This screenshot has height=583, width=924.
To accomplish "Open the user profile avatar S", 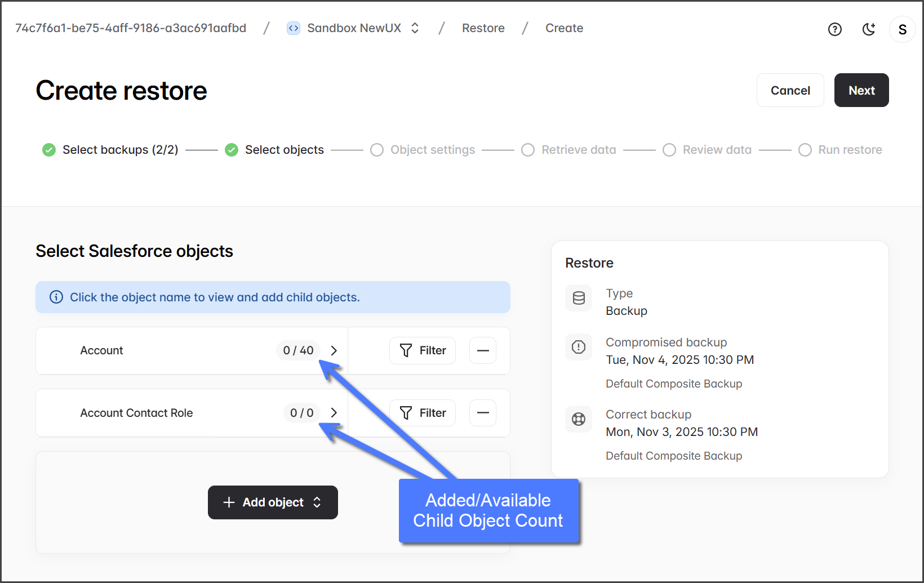I will [902, 29].
